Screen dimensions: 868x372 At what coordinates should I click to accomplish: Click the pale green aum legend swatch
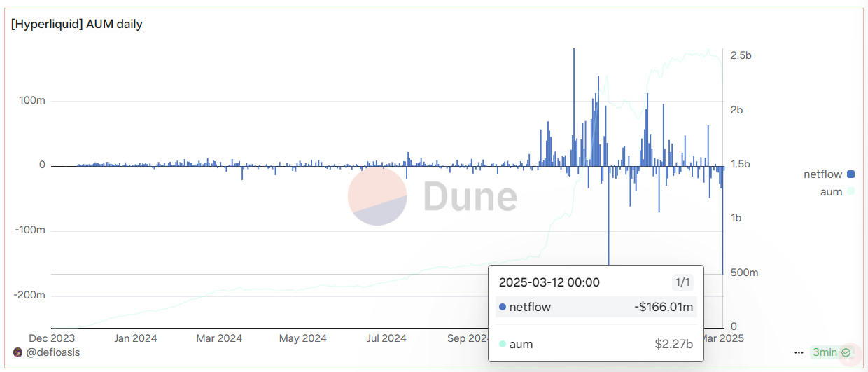pos(850,191)
